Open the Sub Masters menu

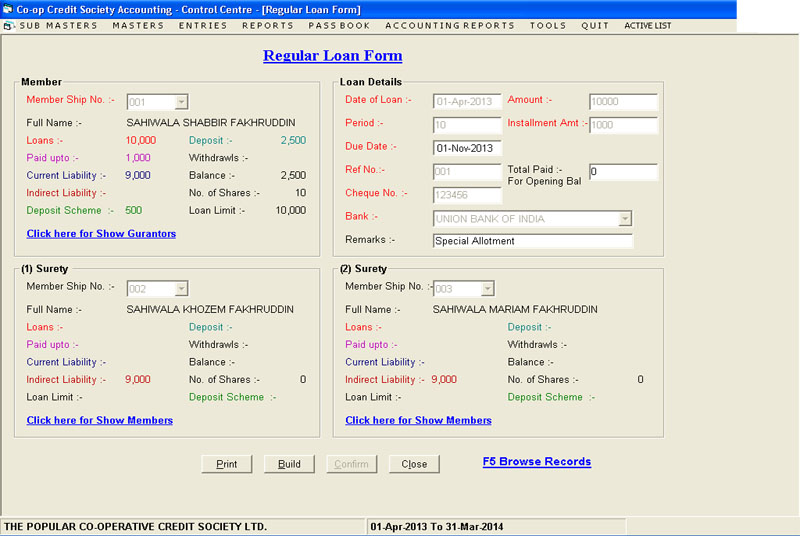pyautogui.click(x=58, y=26)
